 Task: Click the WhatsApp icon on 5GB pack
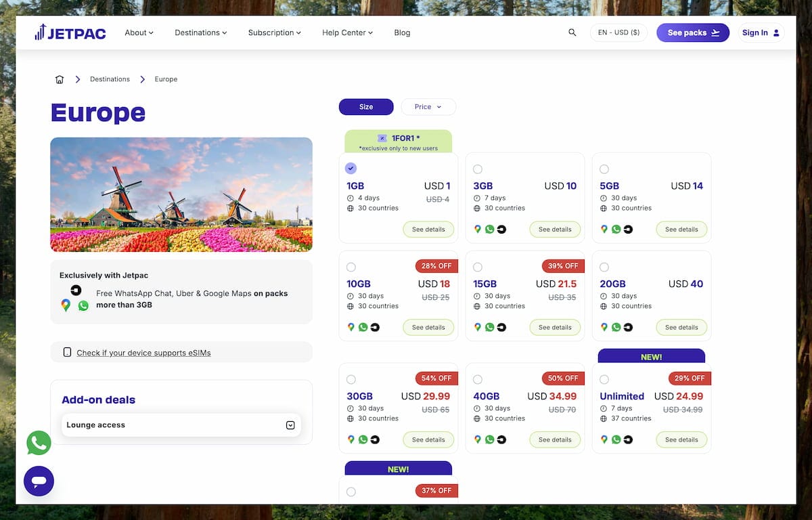click(x=616, y=230)
